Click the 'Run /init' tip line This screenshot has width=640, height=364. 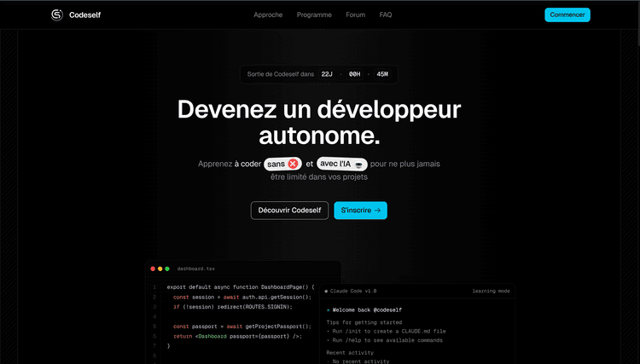pyautogui.click(x=386, y=332)
